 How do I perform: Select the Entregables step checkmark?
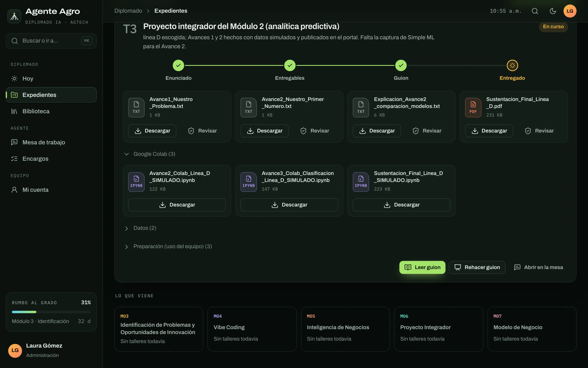coord(290,65)
